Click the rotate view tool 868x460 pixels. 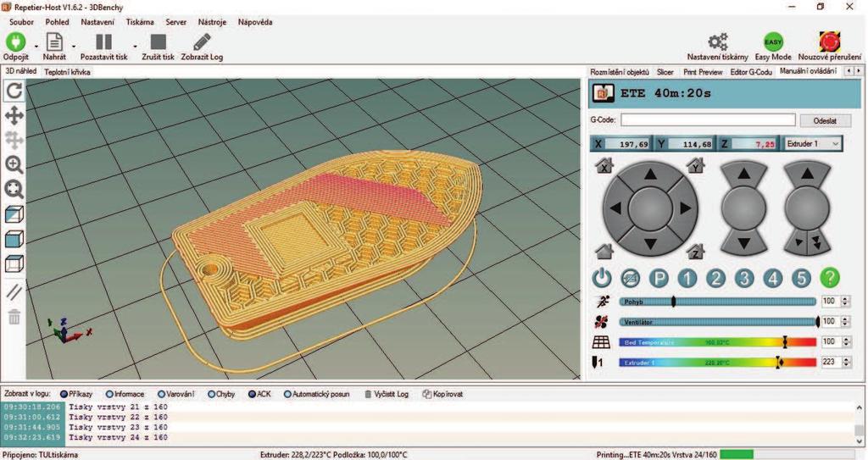click(x=14, y=91)
